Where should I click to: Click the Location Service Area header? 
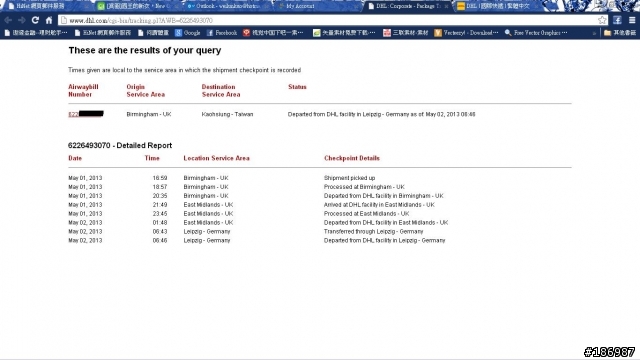[216, 158]
